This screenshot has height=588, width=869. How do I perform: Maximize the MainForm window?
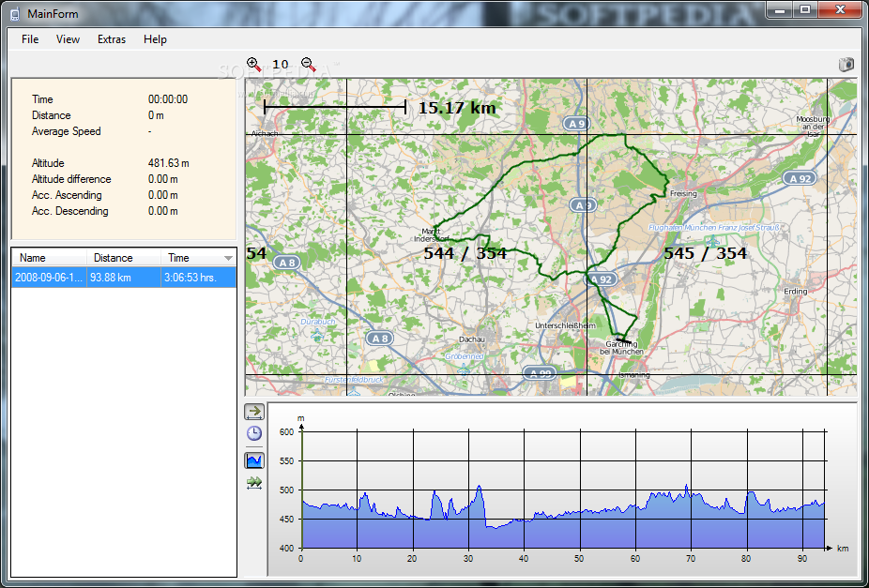tap(804, 8)
